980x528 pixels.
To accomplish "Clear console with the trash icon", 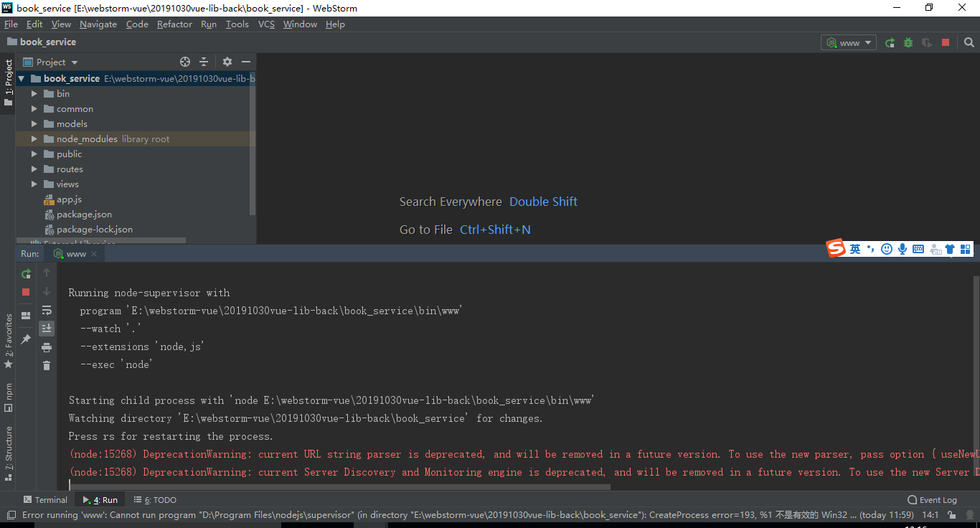I will click(x=47, y=365).
